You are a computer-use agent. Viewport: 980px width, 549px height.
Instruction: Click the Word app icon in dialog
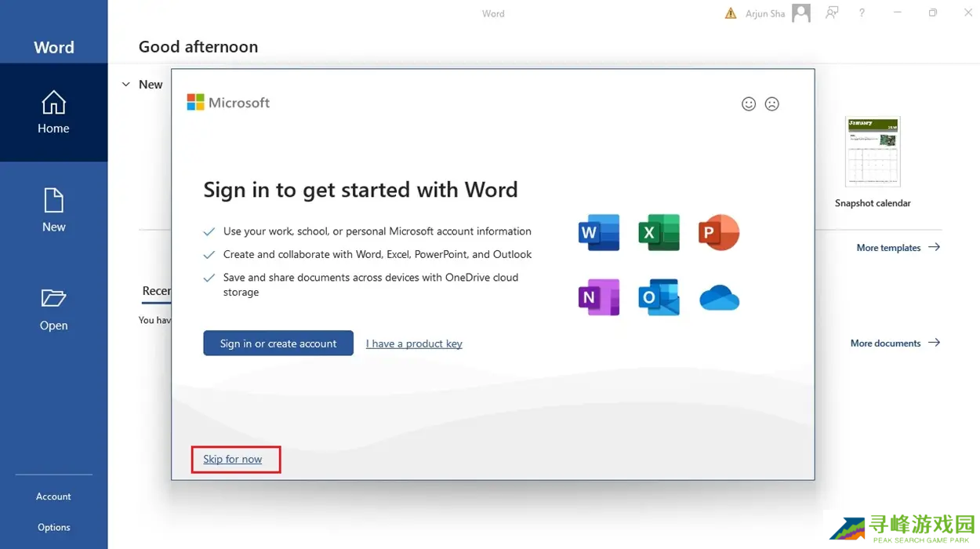(599, 232)
